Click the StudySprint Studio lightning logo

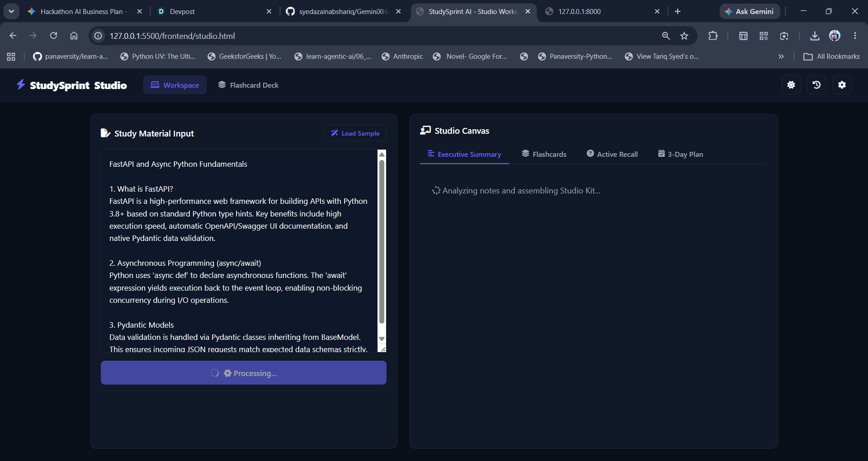(x=21, y=85)
